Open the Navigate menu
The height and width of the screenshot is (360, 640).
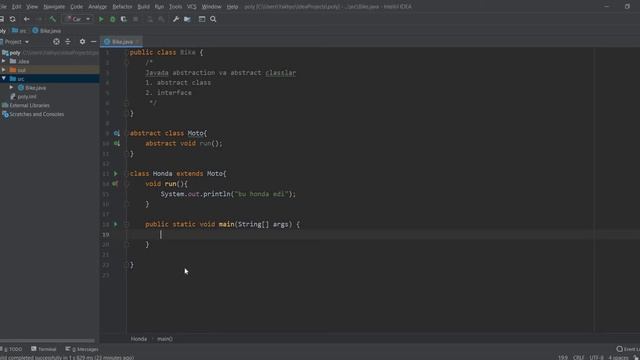[54, 7]
